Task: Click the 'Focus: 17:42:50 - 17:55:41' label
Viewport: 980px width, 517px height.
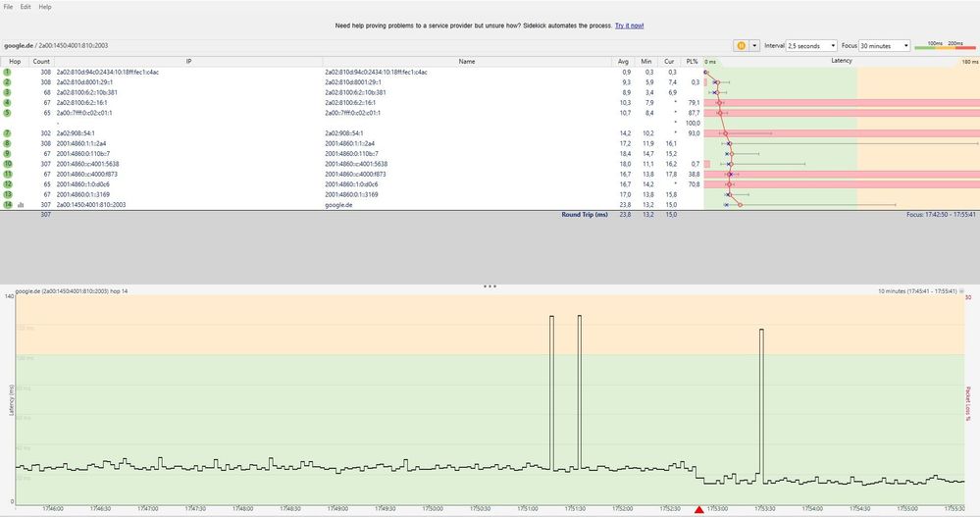Action: point(941,215)
